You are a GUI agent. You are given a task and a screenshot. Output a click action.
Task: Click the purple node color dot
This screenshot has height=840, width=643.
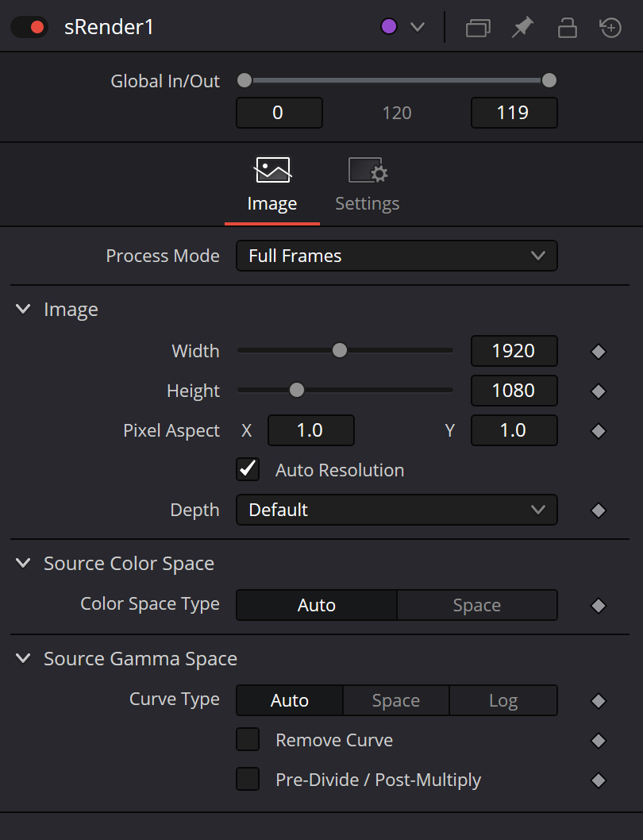click(389, 26)
